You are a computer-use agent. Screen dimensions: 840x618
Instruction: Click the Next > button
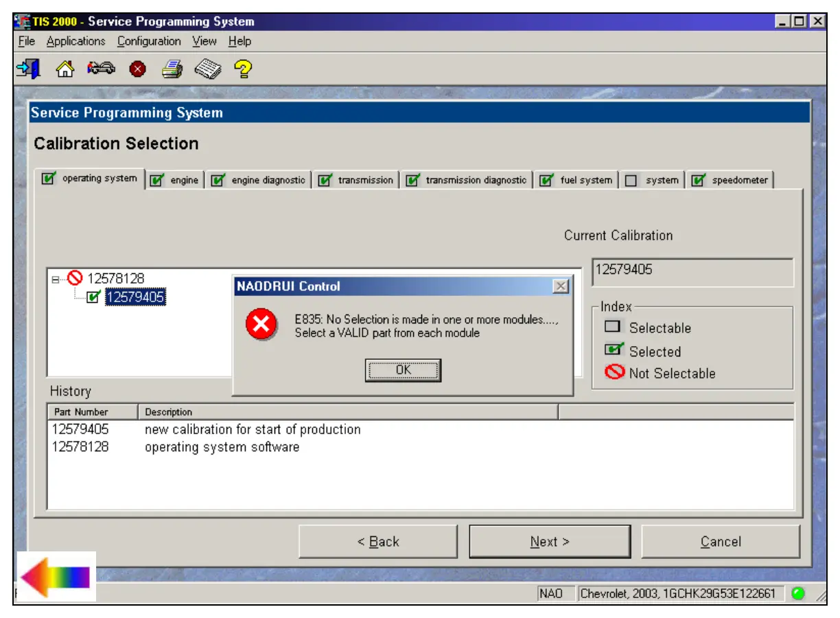[550, 542]
